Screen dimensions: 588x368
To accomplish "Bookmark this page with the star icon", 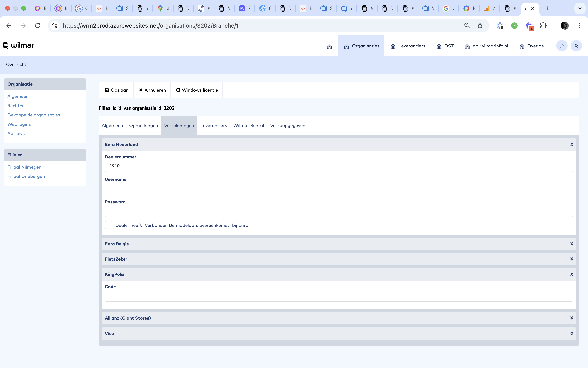I will click(x=480, y=26).
